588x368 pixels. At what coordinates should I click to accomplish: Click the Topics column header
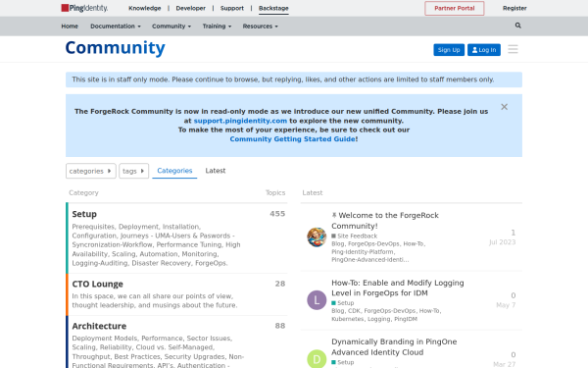(x=275, y=192)
